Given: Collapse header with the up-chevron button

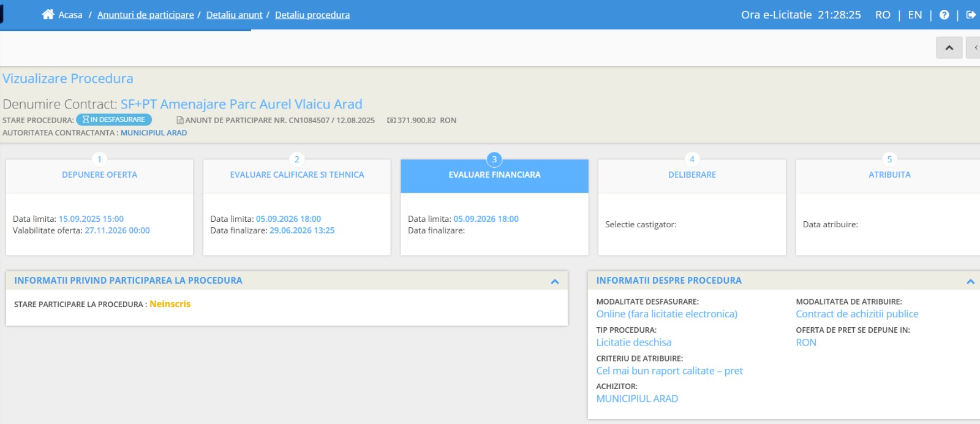Looking at the screenshot, I should coord(949,48).
